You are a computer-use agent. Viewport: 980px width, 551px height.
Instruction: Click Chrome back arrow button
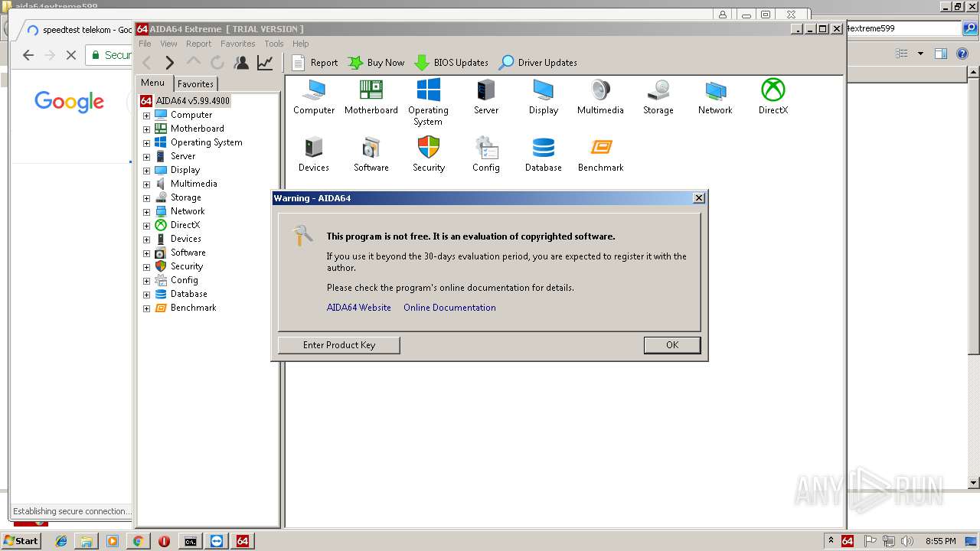tap(28, 55)
